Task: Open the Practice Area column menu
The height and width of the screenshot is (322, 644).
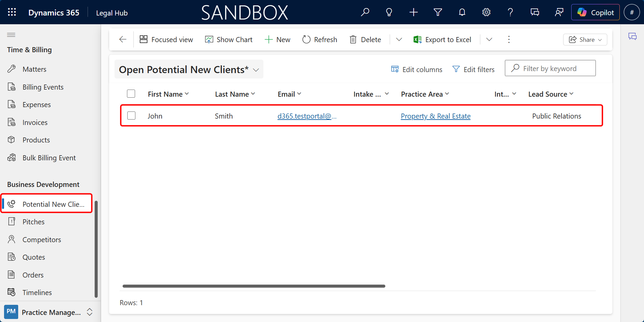Action: coord(425,94)
